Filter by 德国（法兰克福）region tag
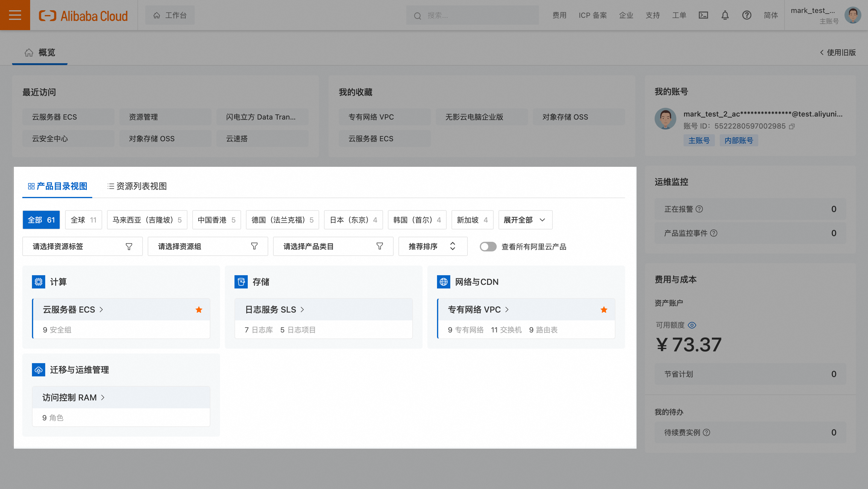Image resolution: width=868 pixels, height=489 pixels. pos(282,220)
